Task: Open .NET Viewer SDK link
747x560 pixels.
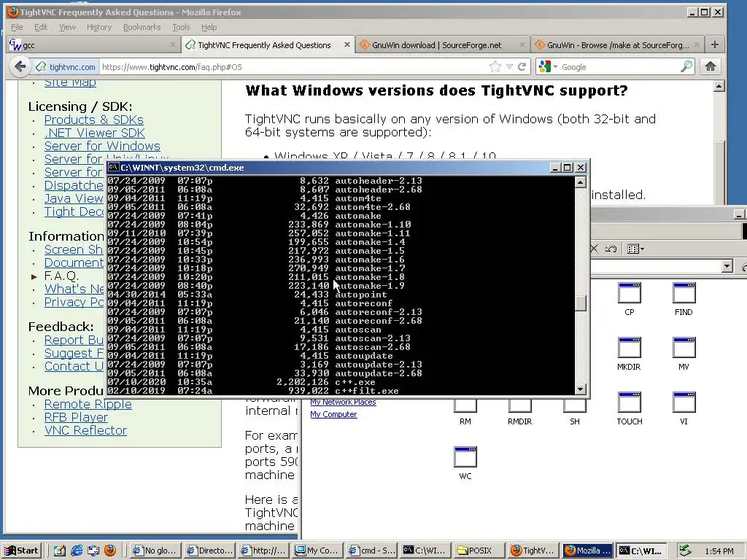Action: pyautogui.click(x=94, y=133)
